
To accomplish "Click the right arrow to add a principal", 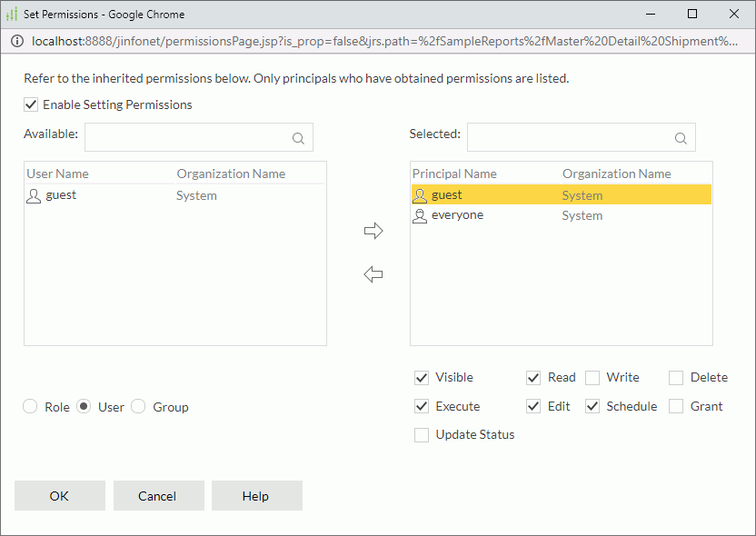I will pyautogui.click(x=373, y=230).
